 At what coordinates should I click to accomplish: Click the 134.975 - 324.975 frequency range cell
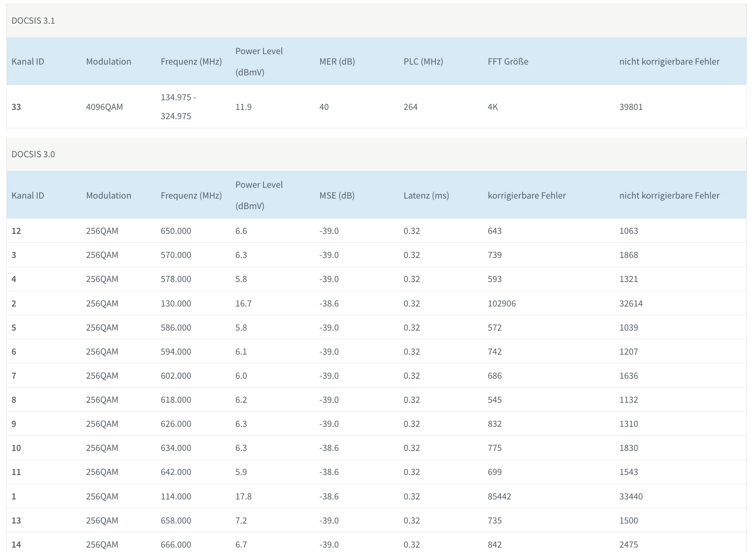pyautogui.click(x=178, y=107)
